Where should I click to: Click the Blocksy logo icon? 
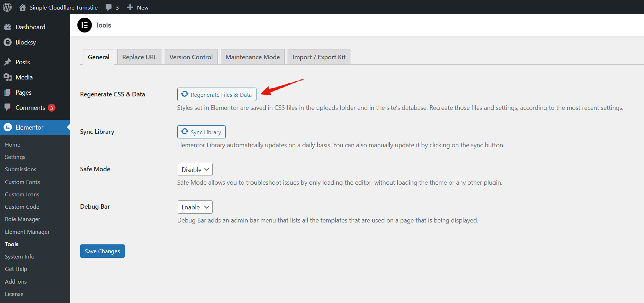[7, 42]
